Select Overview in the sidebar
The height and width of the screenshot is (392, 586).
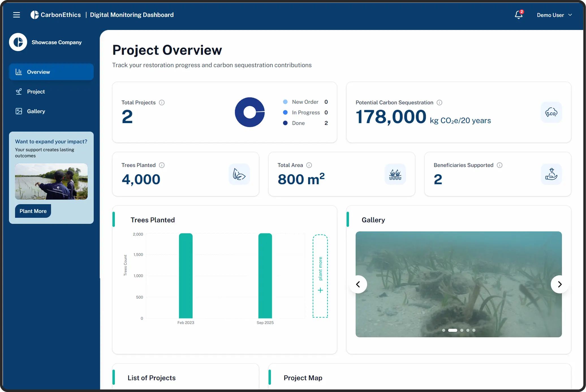[51, 72]
